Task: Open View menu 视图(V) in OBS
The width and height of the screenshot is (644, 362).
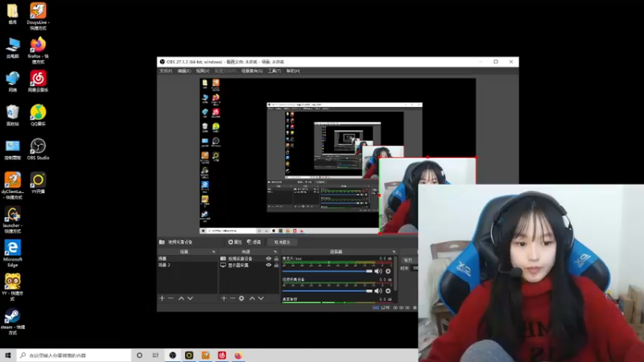Action: click(x=203, y=71)
